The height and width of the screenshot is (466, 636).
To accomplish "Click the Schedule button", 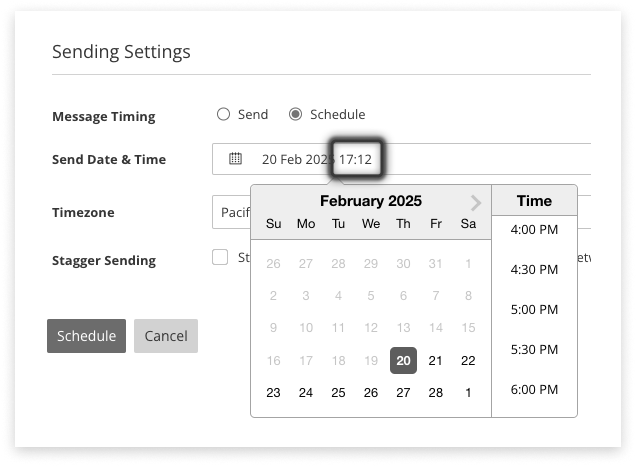I will coord(86,336).
